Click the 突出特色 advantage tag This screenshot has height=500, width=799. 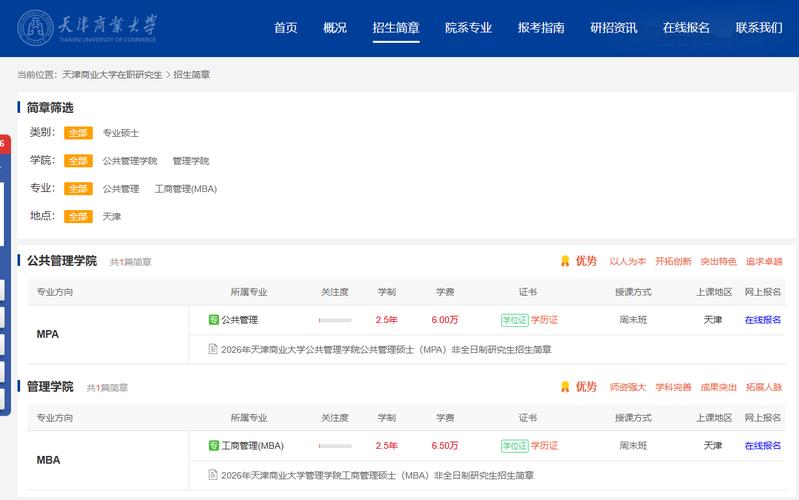718,261
